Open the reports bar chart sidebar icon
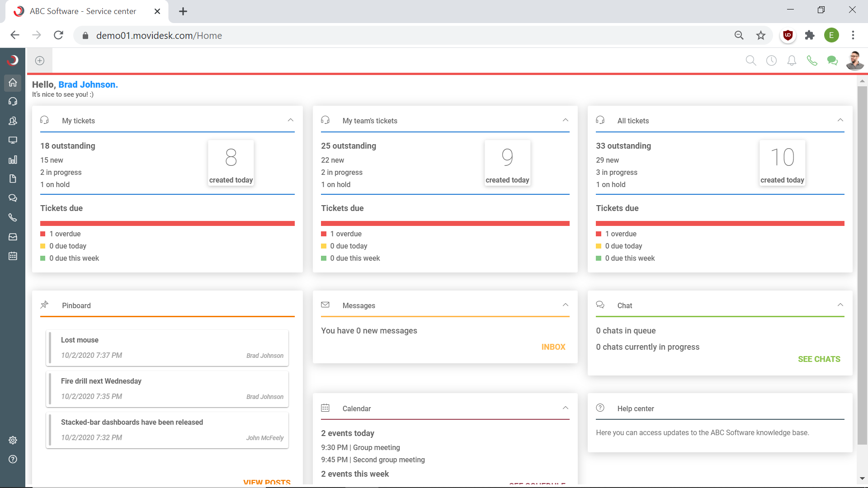The width and height of the screenshot is (868, 488). tap(13, 160)
